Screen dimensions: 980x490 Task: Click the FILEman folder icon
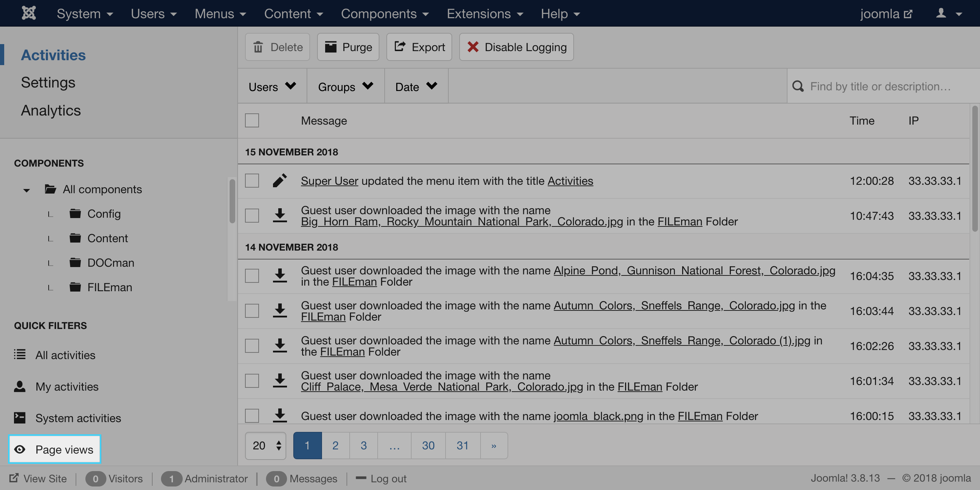(75, 287)
